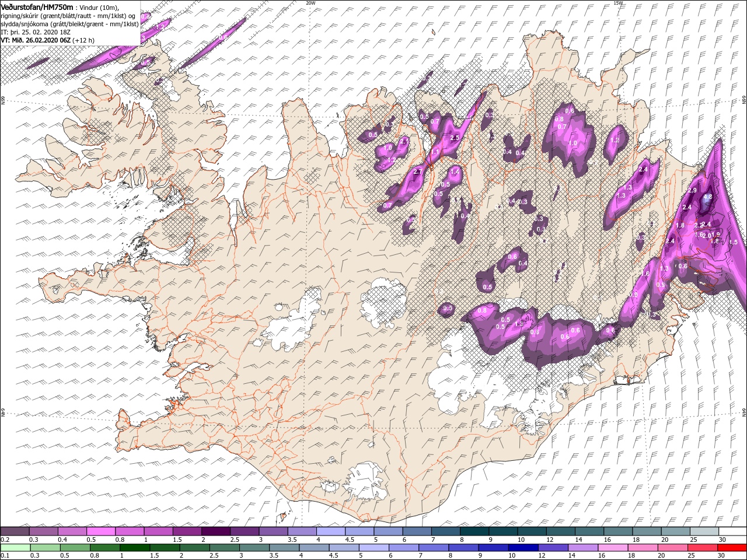The height and width of the screenshot is (560, 747).
Task: Select the 0.1–0.3 pale green rain scale swatch
Action: [15, 548]
